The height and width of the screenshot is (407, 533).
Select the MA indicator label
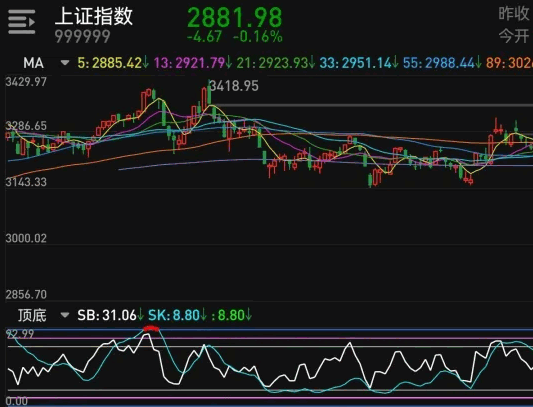click(x=33, y=63)
